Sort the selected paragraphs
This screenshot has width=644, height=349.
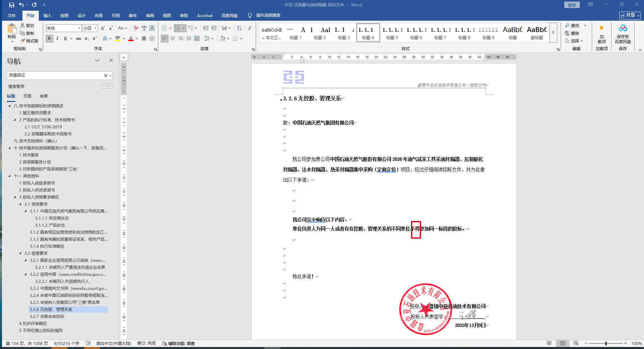click(239, 28)
